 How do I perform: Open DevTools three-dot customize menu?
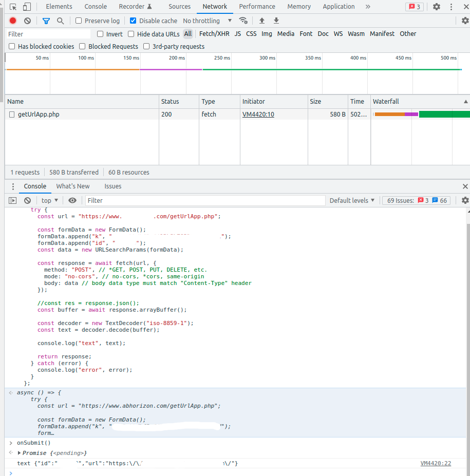coord(451,7)
